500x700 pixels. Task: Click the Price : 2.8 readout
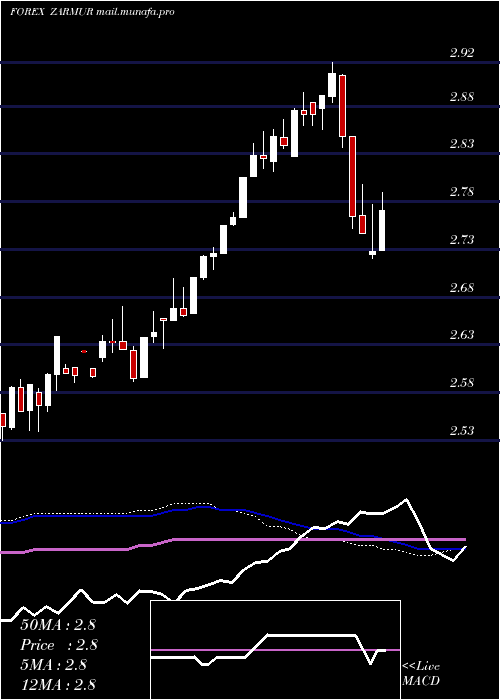(x=59, y=645)
